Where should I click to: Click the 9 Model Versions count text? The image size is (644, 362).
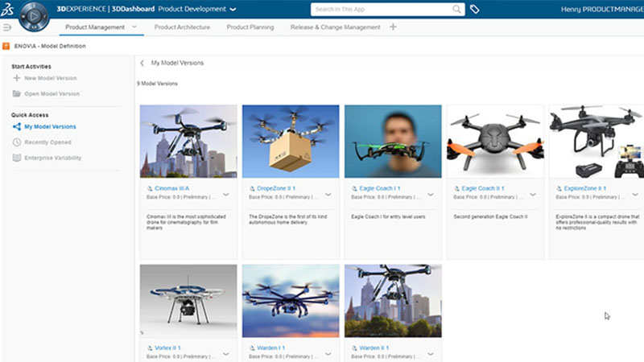pos(157,84)
